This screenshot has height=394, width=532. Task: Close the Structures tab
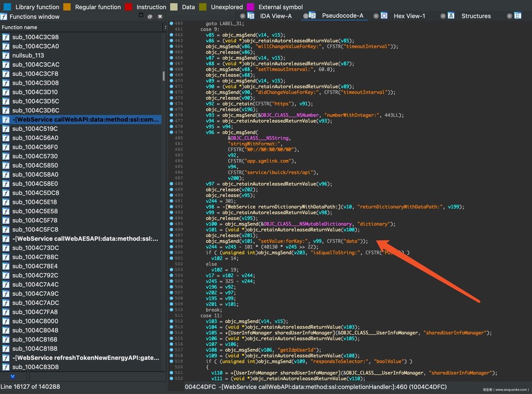coord(443,16)
